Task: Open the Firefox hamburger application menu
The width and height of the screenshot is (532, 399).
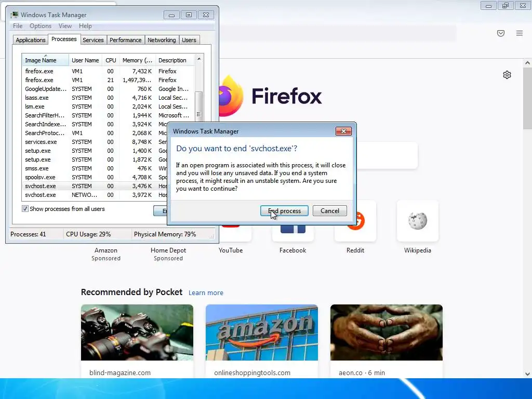Action: (x=520, y=33)
